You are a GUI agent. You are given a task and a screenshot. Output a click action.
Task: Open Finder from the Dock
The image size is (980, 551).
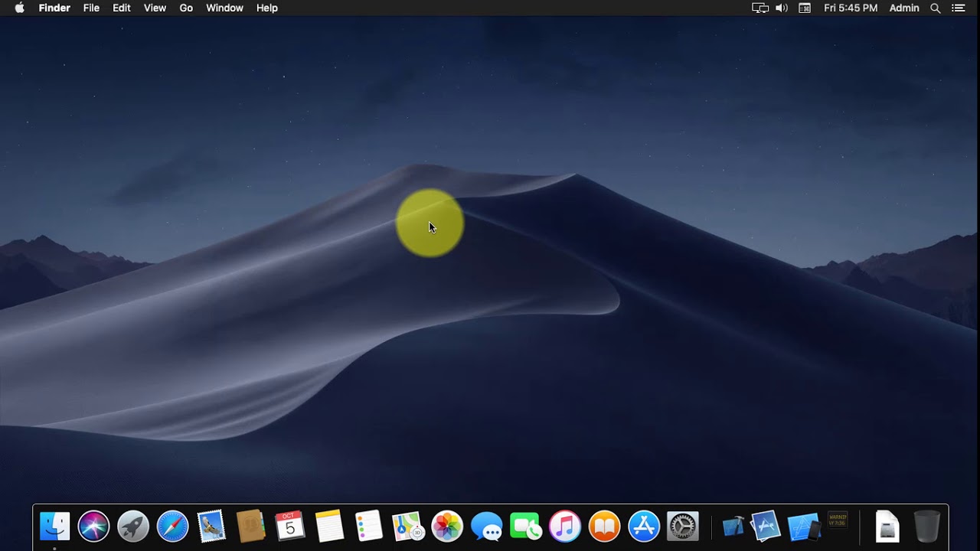point(54,527)
